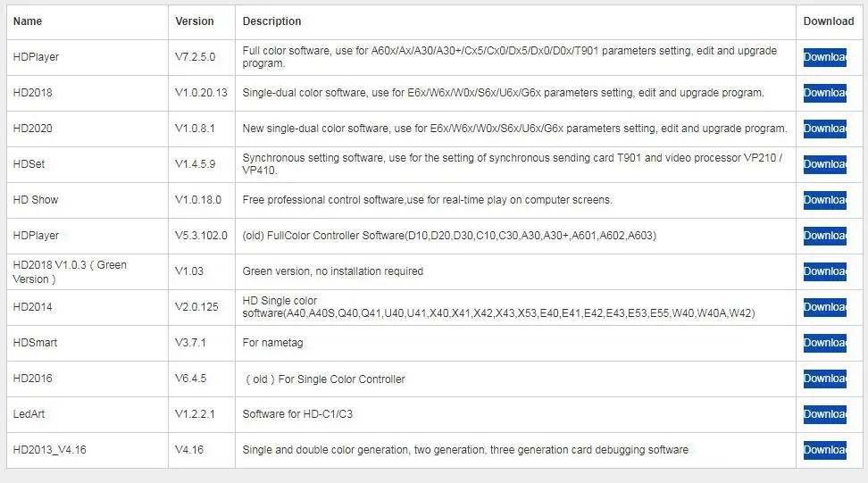Click Download for HD2020
The height and width of the screenshot is (483, 868).
pos(824,129)
